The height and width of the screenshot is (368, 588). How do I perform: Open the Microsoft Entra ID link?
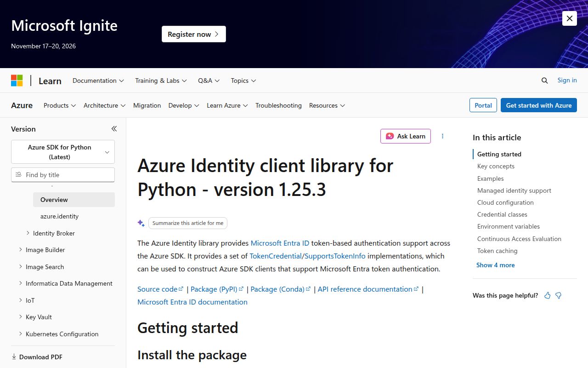coord(280,243)
